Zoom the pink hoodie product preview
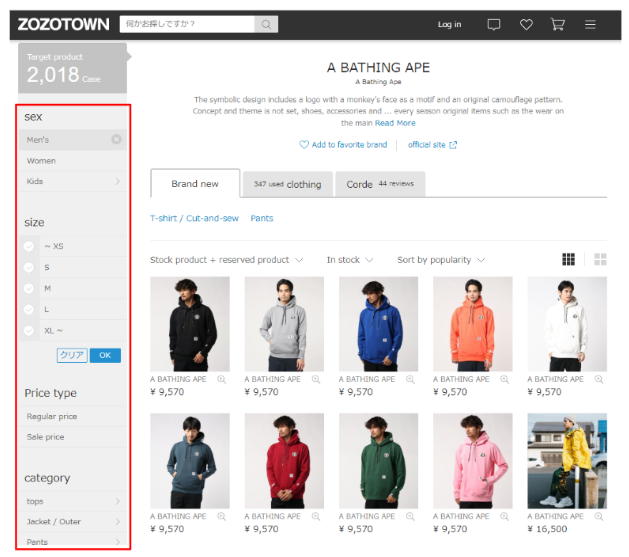The height and width of the screenshot is (557, 629). (504, 516)
